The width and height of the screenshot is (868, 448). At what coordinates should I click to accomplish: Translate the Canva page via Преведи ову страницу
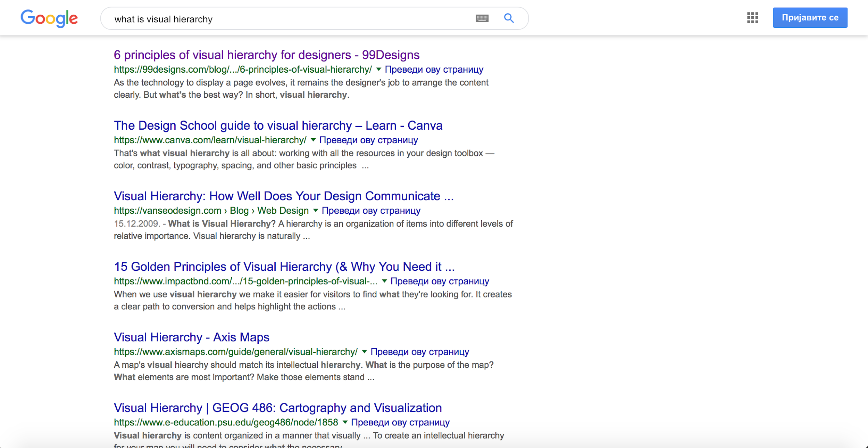368,140
